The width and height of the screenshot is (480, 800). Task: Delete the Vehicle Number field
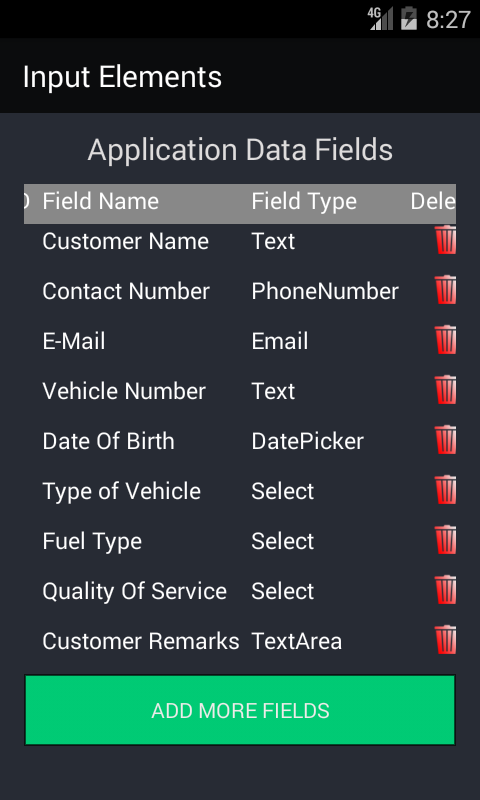pyautogui.click(x=445, y=390)
